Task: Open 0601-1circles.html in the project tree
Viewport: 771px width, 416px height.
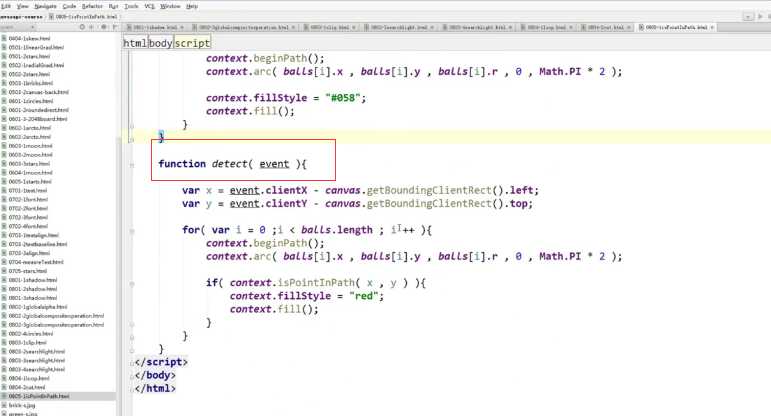Action: pos(30,101)
